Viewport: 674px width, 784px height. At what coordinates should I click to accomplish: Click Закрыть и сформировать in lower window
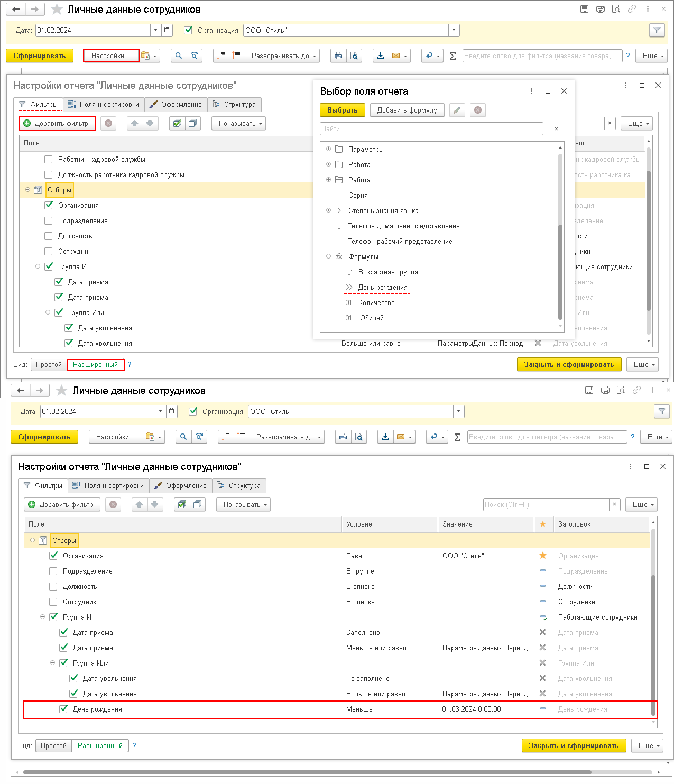[x=574, y=745]
